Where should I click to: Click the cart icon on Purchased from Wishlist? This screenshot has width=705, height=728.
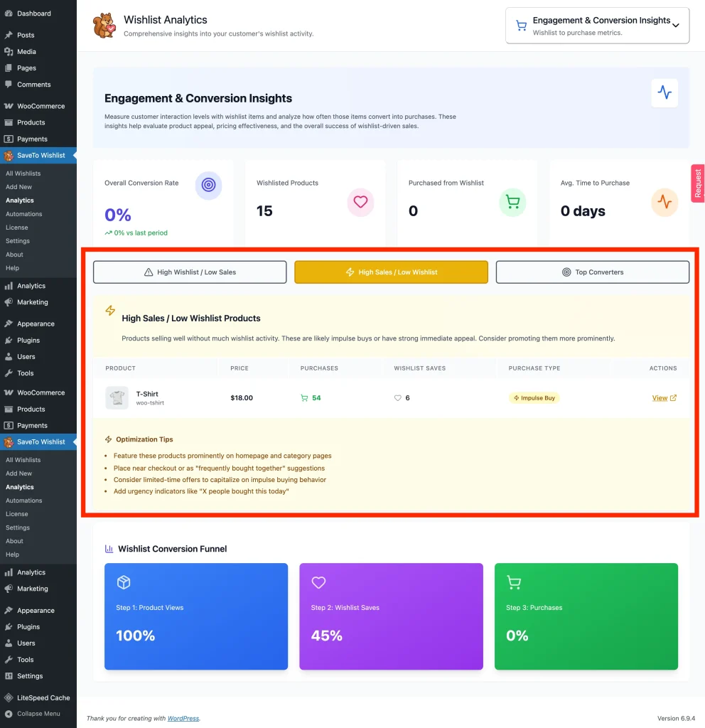(512, 203)
